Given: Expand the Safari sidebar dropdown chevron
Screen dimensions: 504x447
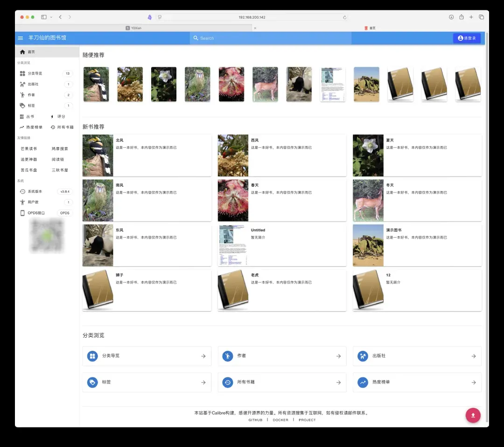Looking at the screenshot, I should point(51,17).
